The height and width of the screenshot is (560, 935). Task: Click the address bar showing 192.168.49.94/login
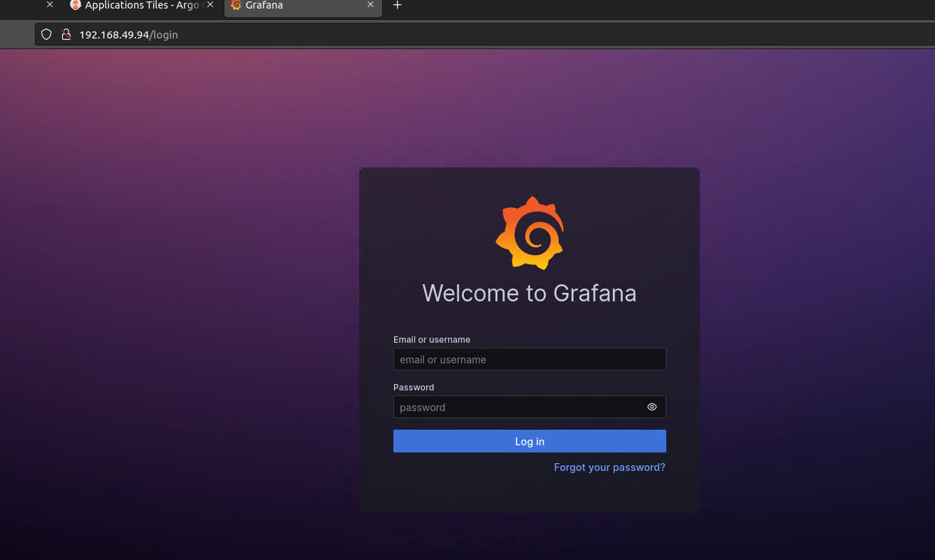pos(485,34)
